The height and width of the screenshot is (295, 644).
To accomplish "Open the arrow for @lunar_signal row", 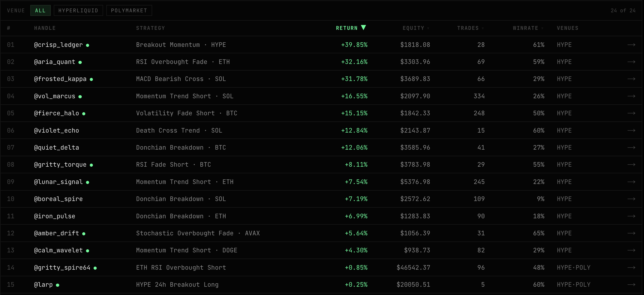I will click(631, 182).
